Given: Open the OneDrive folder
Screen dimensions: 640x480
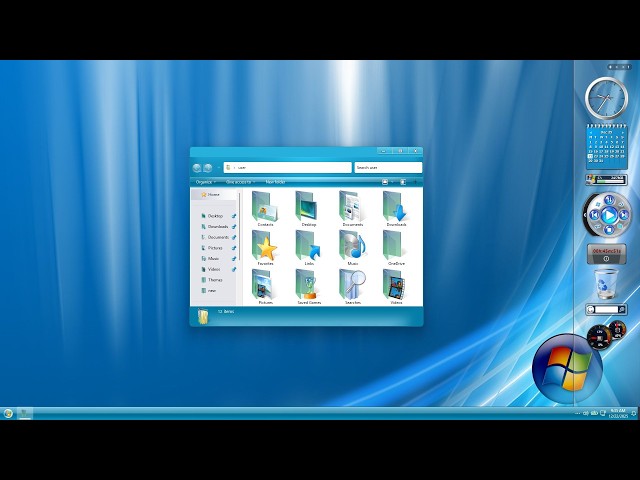Looking at the screenshot, I should [396, 248].
